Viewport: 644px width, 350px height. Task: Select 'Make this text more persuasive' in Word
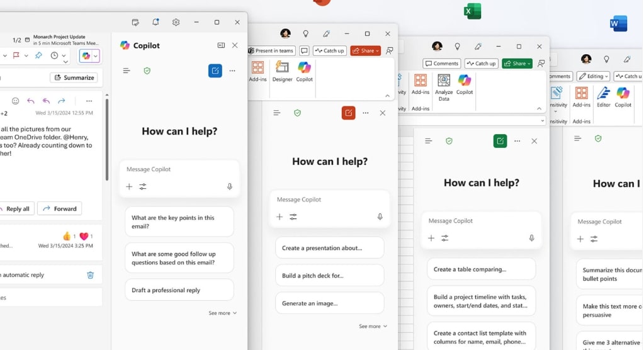[610, 310]
